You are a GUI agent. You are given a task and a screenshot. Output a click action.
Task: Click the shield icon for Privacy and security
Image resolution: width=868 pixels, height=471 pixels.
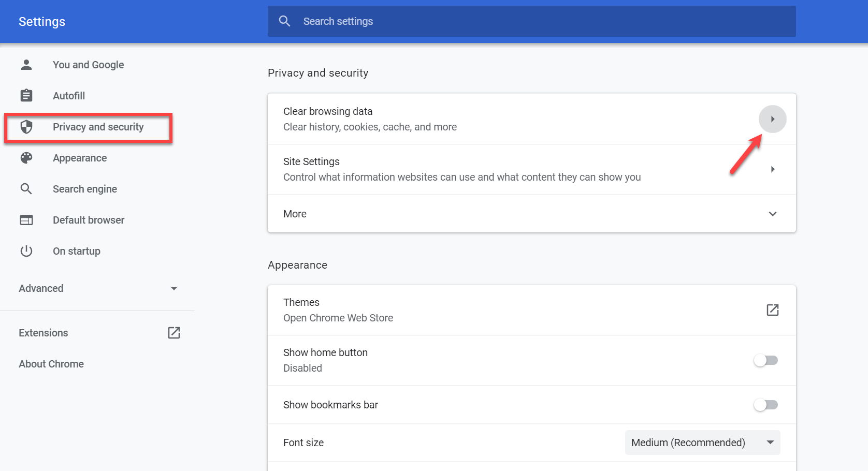point(26,127)
